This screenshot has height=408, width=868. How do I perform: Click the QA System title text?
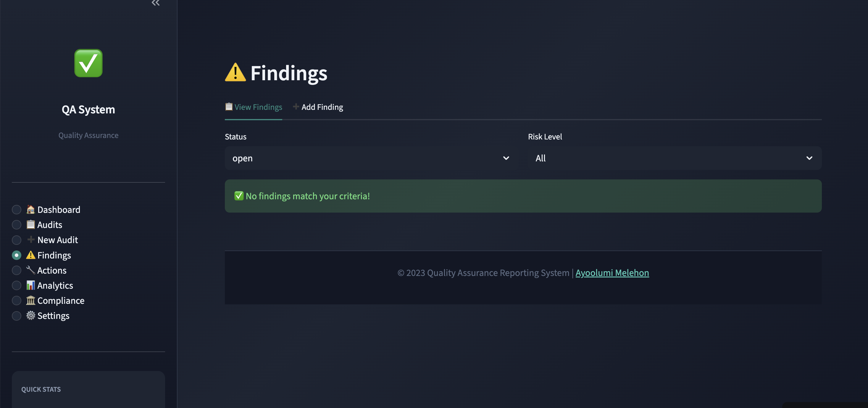click(x=88, y=110)
